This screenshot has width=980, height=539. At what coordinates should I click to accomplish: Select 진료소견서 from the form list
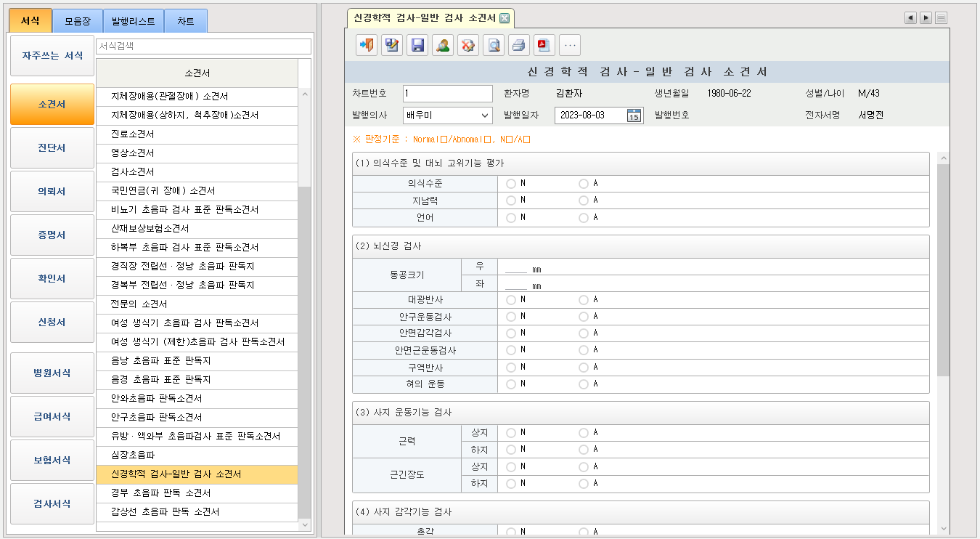[x=132, y=134]
